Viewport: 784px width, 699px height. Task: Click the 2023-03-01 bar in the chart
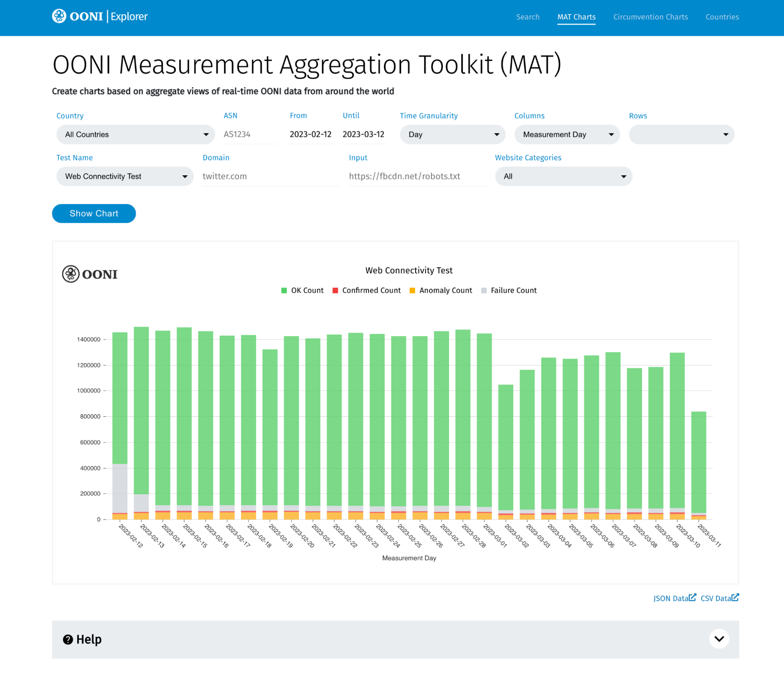[x=484, y=424]
